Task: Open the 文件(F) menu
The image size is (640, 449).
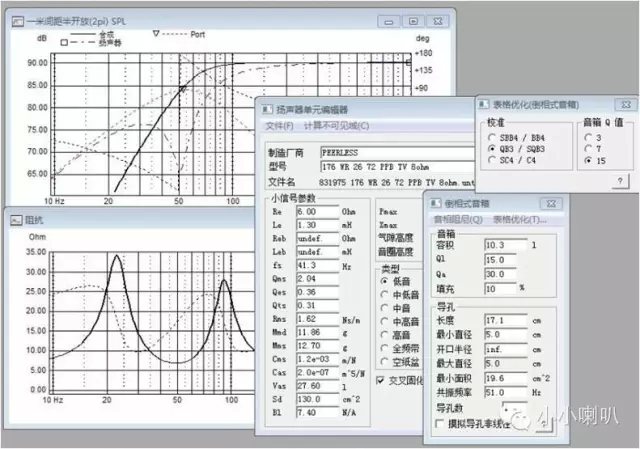Action: (x=279, y=126)
